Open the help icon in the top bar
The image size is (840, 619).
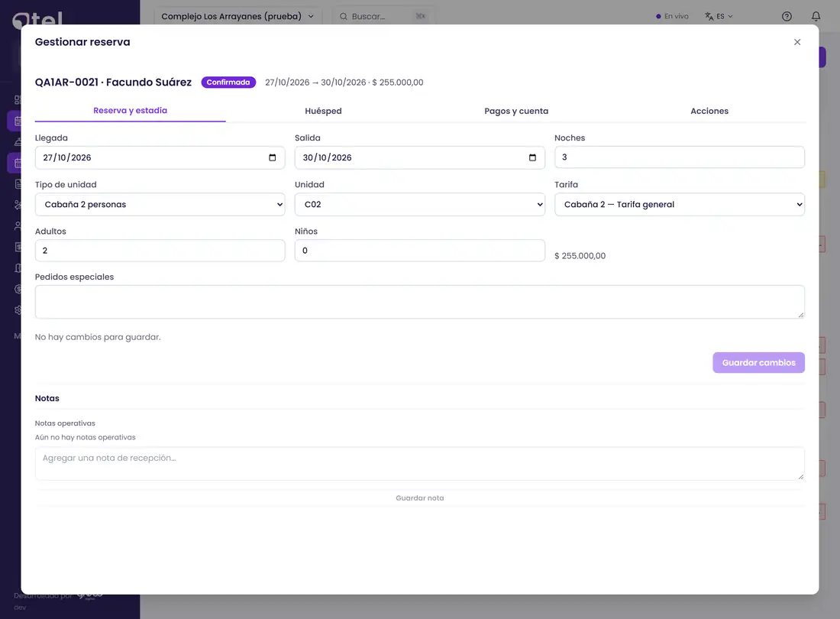tap(787, 16)
